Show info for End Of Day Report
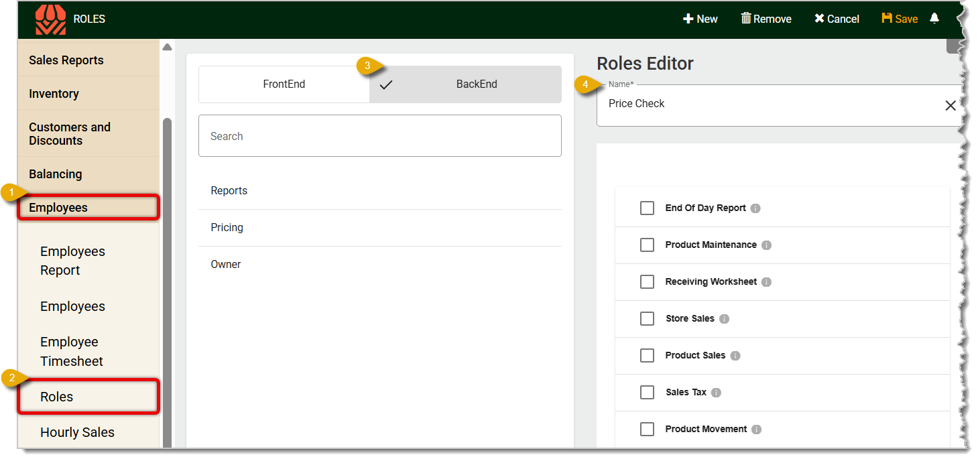 (x=755, y=208)
